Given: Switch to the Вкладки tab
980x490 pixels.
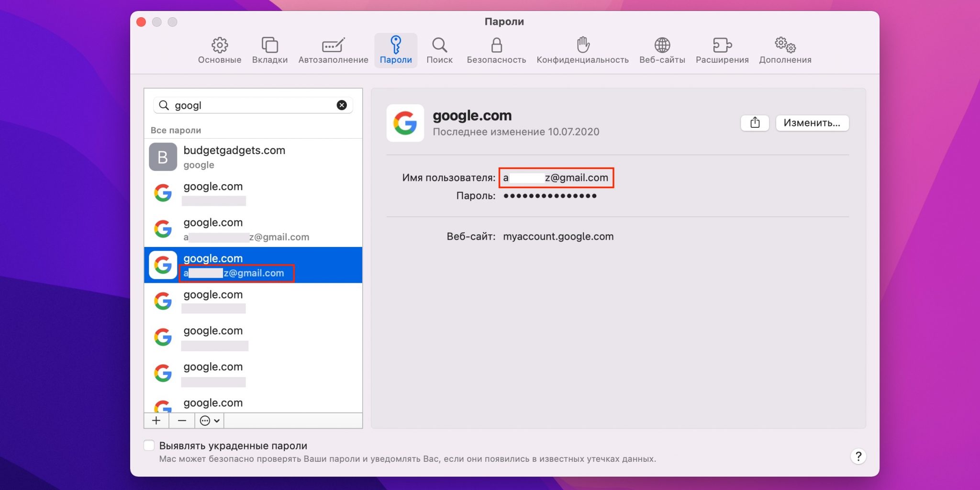Looking at the screenshot, I should (270, 51).
